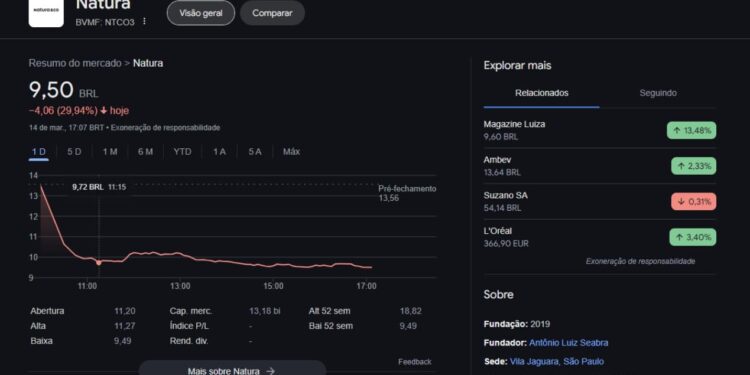Click the Bai 52 sem label
The height and width of the screenshot is (375, 750).
(331, 326)
